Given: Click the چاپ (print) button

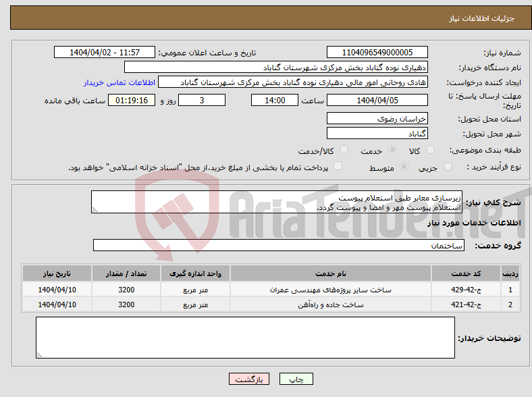Looking at the screenshot, I should point(296,379).
